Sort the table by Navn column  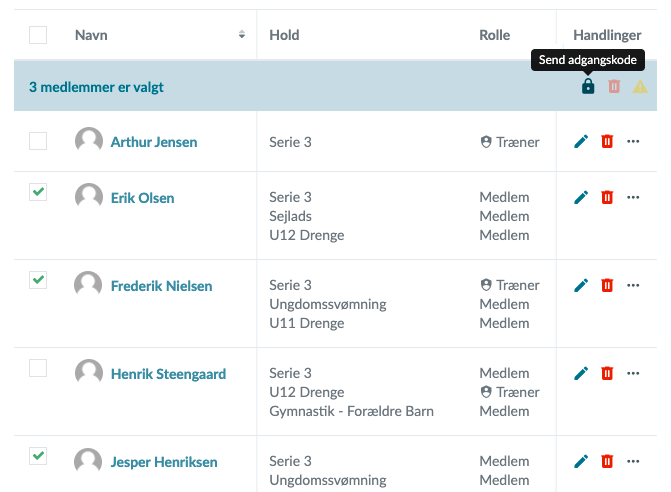point(241,35)
